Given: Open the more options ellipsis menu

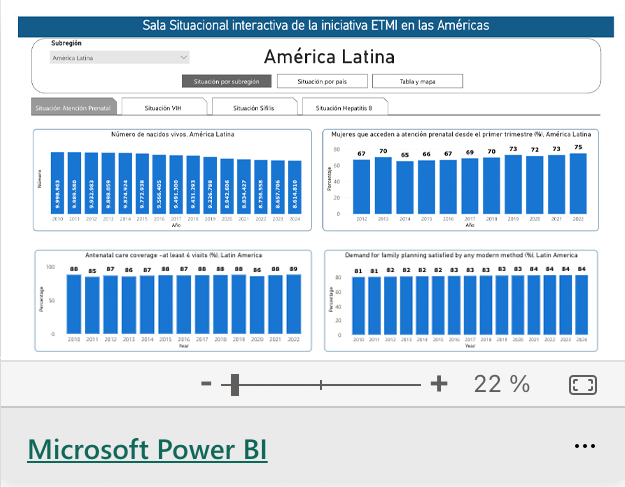Looking at the screenshot, I should click(585, 445).
